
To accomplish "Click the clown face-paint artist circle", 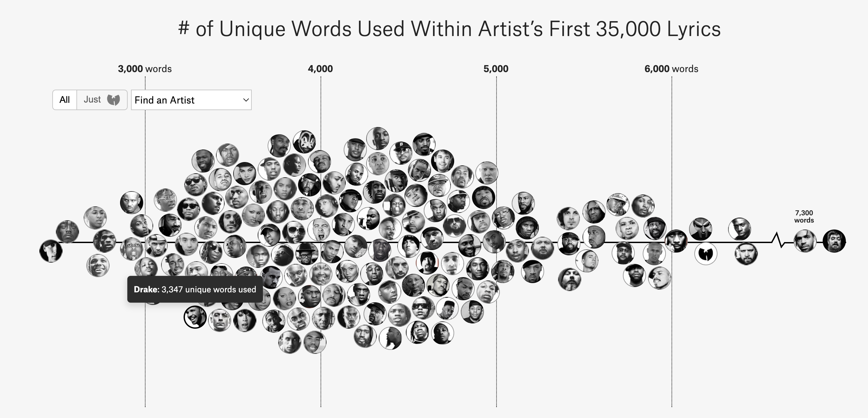I will click(x=304, y=142).
